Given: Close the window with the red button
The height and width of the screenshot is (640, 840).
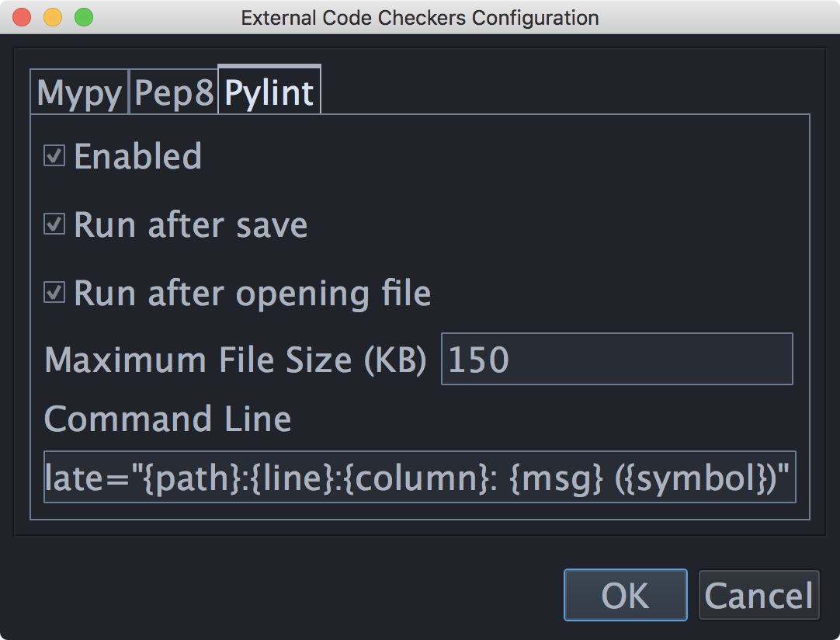Looking at the screenshot, I should [22, 17].
